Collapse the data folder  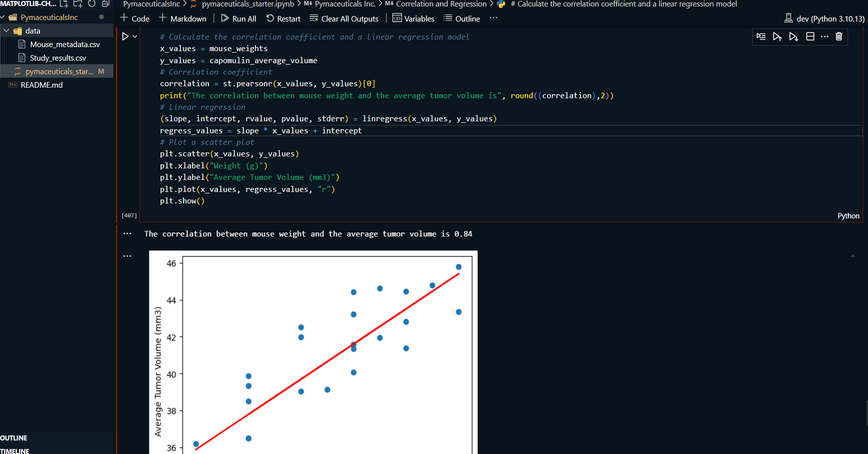pyautogui.click(x=7, y=31)
